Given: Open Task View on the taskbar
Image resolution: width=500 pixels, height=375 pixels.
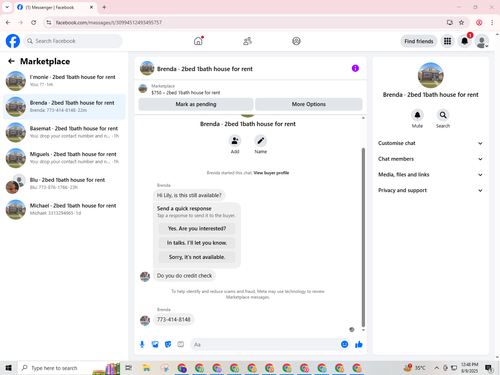Looking at the screenshot, I should (128, 368).
